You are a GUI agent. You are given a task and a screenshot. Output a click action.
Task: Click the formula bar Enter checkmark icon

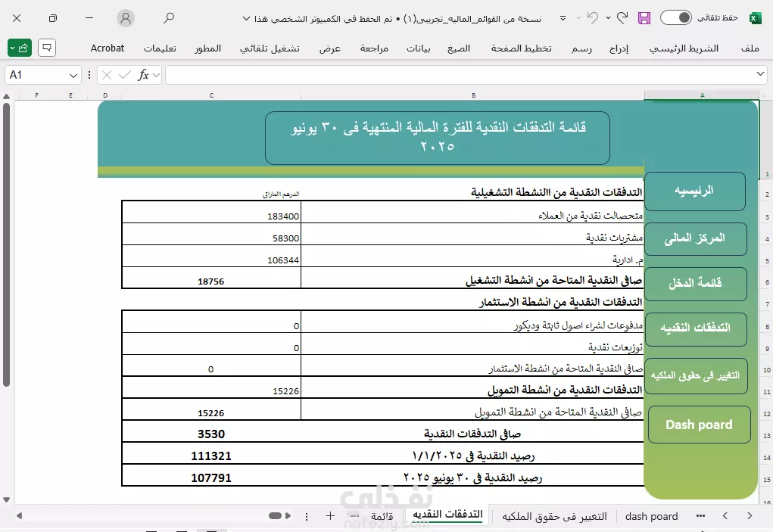pos(125,75)
